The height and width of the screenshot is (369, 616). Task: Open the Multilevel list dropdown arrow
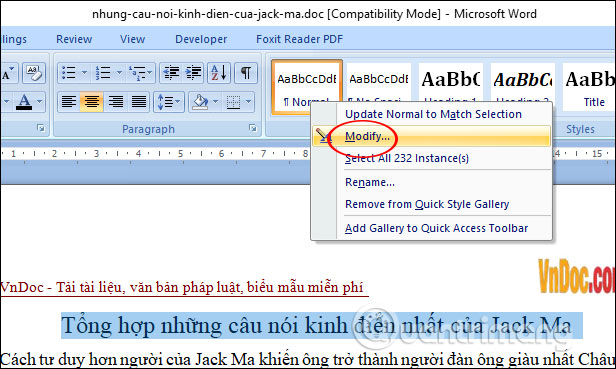click(150, 73)
